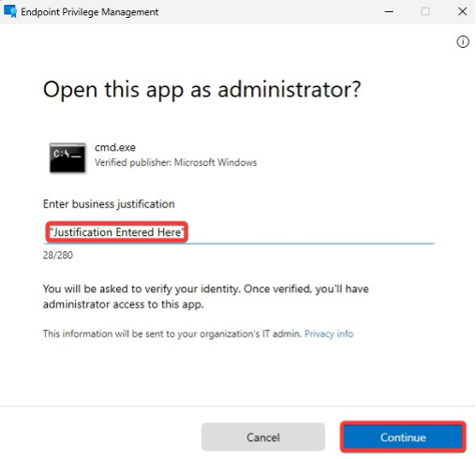The image size is (476, 459).
Task: Click 'Open this app as administrator?' heading
Action: tap(202, 90)
